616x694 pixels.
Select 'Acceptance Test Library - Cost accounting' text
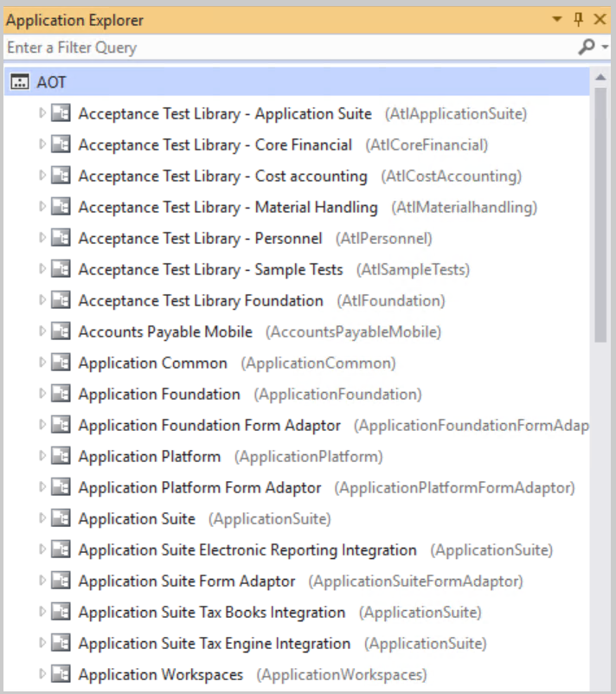(222, 177)
